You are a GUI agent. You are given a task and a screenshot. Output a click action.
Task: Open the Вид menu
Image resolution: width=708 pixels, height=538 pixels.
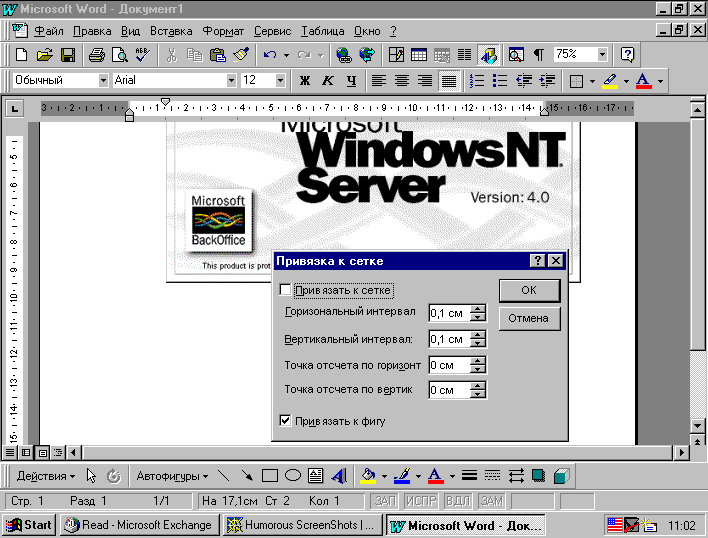tap(130, 31)
